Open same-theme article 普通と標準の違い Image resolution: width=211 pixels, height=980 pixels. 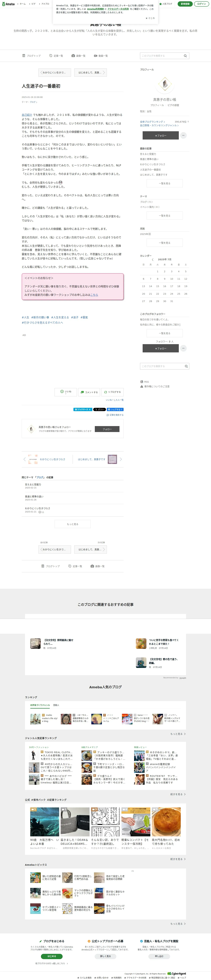click(34, 496)
